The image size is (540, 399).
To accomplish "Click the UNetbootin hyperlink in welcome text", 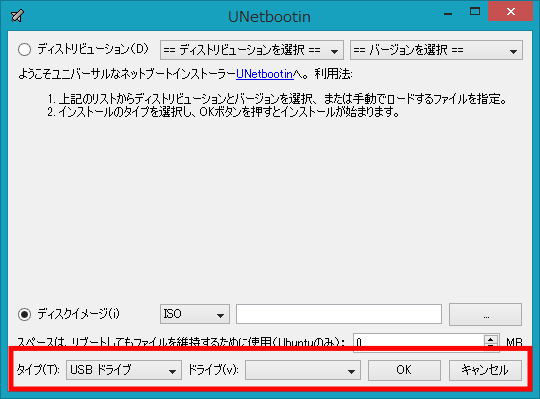I will pyautogui.click(x=264, y=74).
